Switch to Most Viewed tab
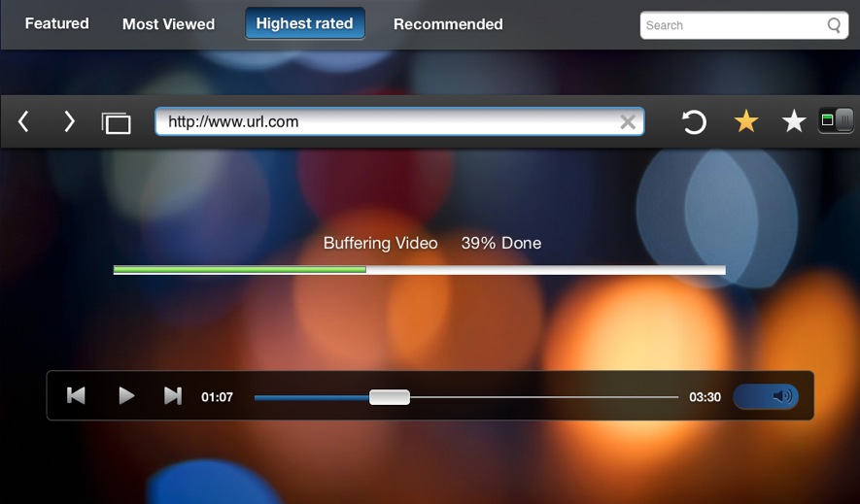 pyautogui.click(x=168, y=24)
